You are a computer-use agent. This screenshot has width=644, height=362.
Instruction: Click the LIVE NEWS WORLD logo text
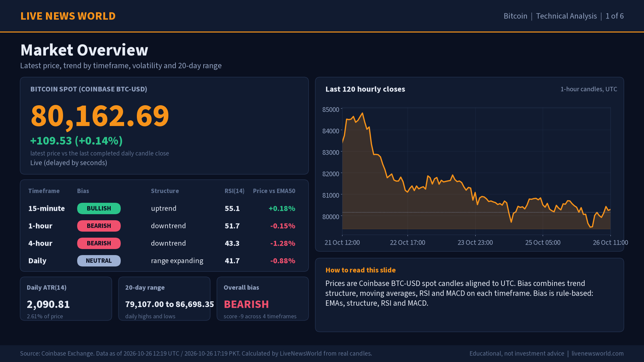point(68,16)
